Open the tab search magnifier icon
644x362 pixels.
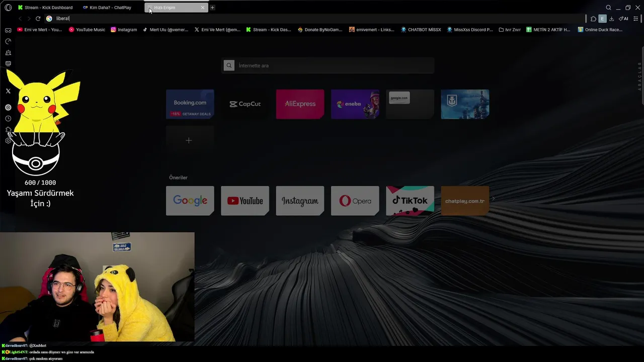pos(608,8)
